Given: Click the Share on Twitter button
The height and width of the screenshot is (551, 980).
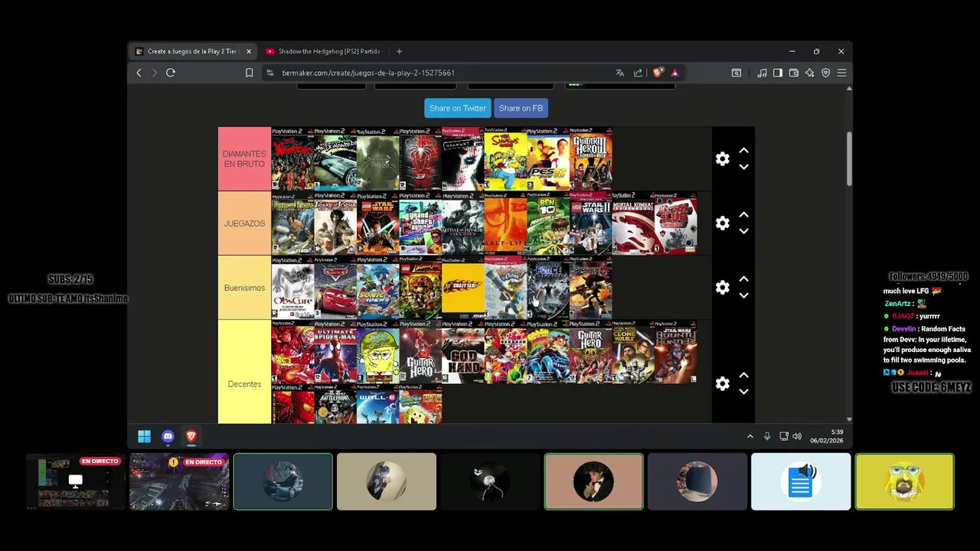Looking at the screenshot, I should 457,108.
